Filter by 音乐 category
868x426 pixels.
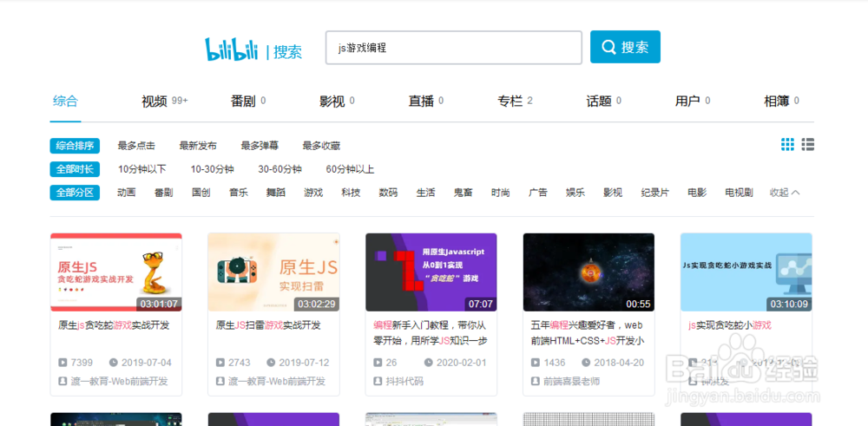pyautogui.click(x=239, y=193)
